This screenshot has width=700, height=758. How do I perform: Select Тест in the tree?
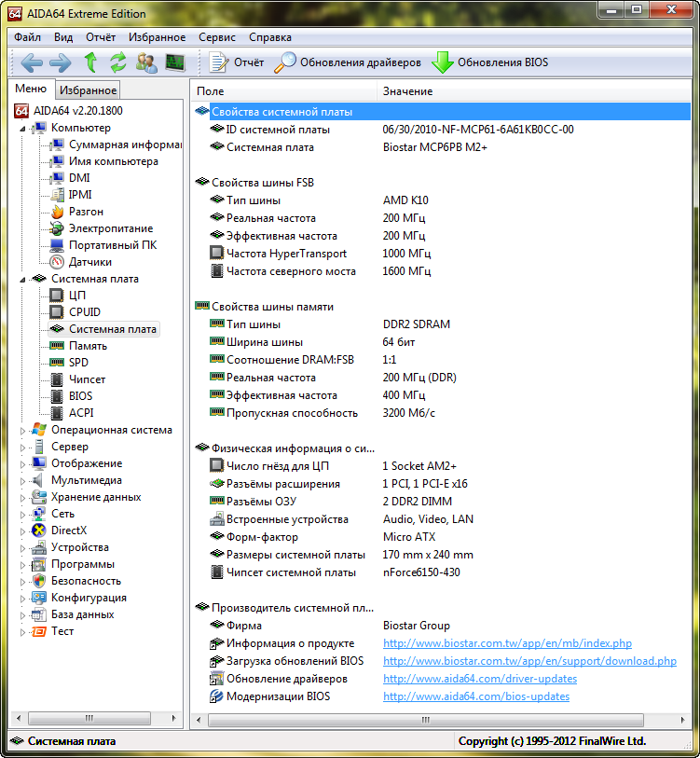[62, 631]
